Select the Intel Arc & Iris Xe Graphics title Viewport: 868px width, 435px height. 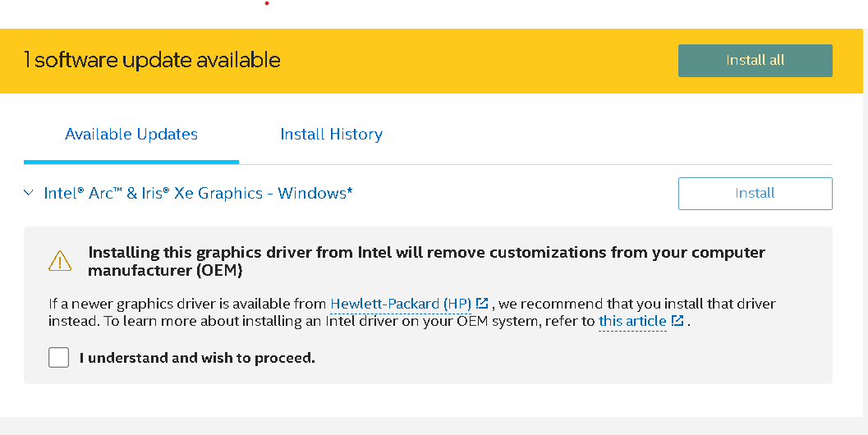tap(199, 194)
